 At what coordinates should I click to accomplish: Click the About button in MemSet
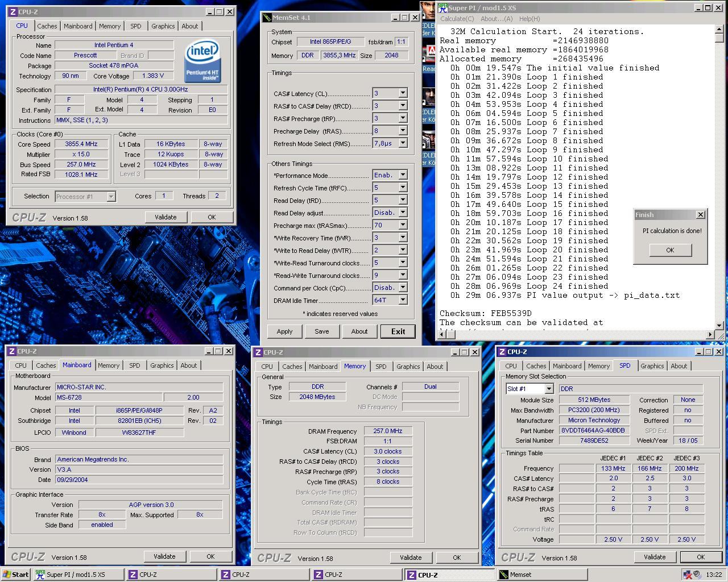point(359,331)
